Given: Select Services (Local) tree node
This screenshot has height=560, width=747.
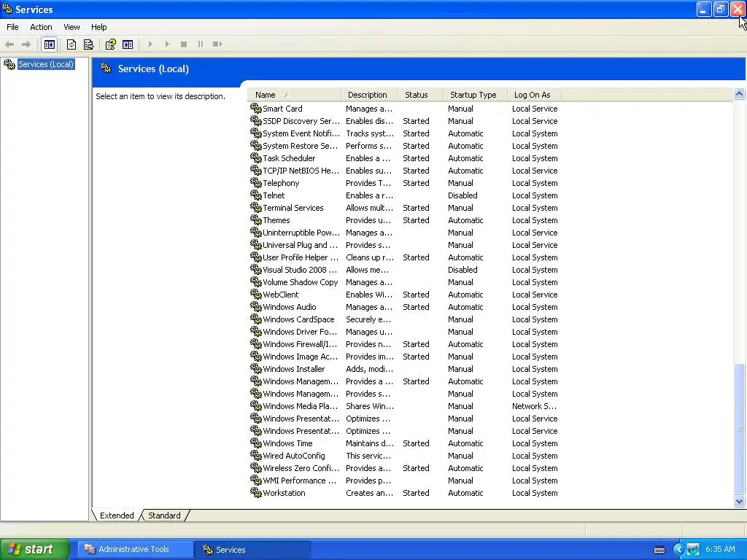Looking at the screenshot, I should point(46,64).
